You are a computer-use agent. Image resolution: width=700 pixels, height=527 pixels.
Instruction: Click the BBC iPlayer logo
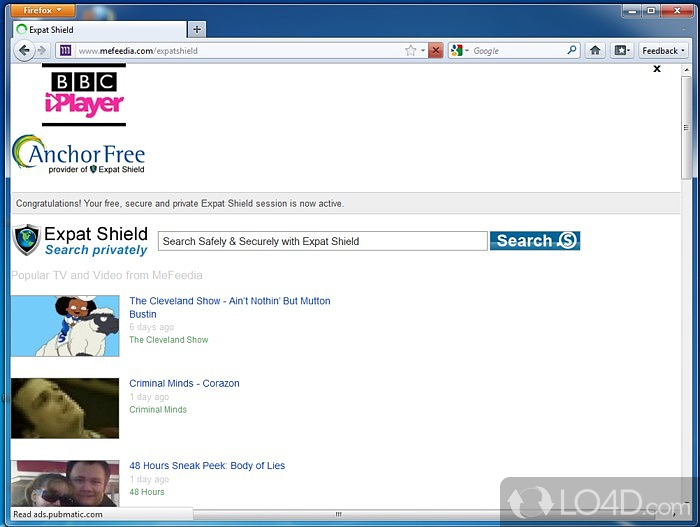coord(84,95)
